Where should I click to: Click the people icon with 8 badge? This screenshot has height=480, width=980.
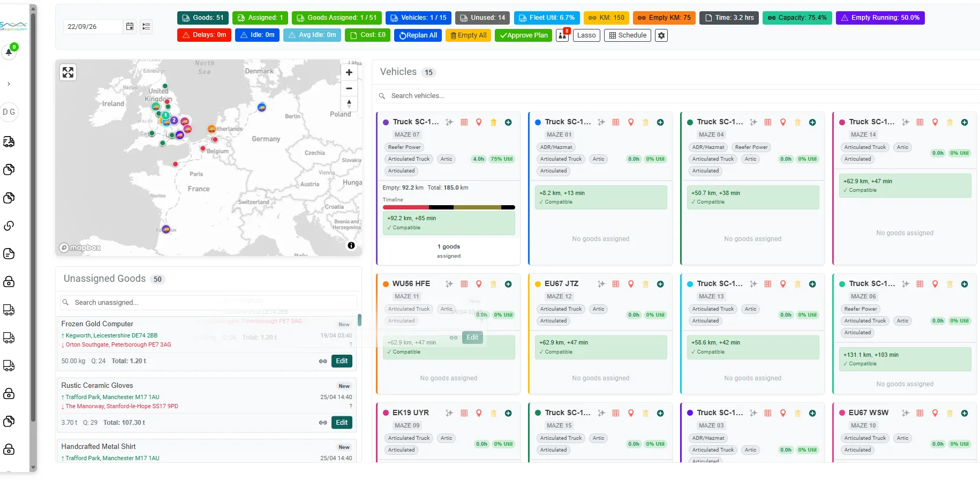(562, 35)
